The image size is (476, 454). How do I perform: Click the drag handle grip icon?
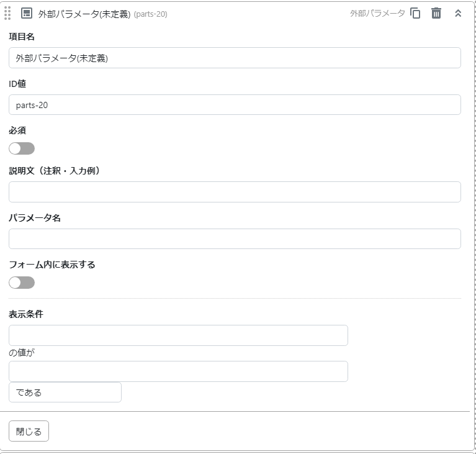click(7, 13)
